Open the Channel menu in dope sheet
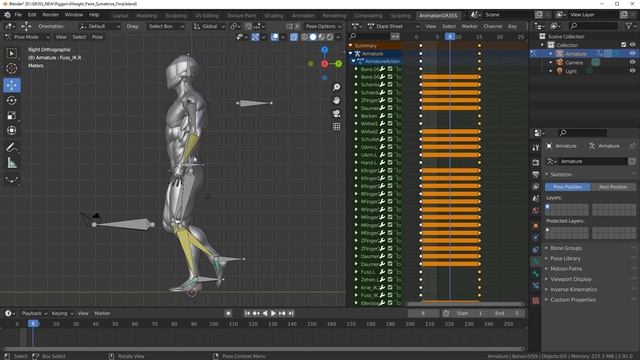The image size is (640, 360). click(493, 27)
